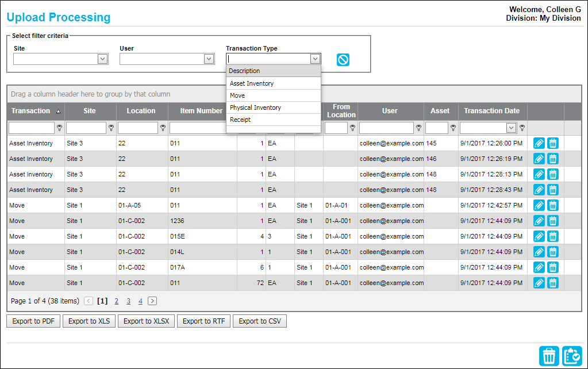Go to next page with arrow button

[152, 301]
